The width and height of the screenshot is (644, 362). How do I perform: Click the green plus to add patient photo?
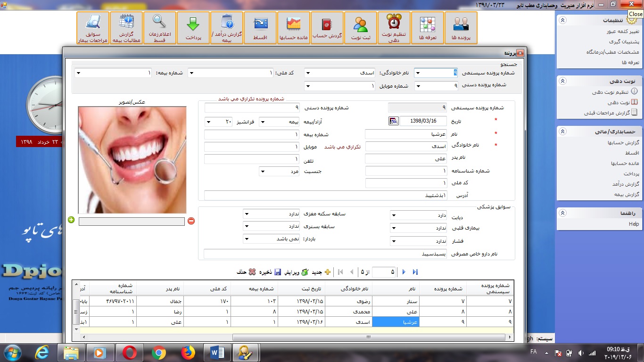tap(71, 220)
